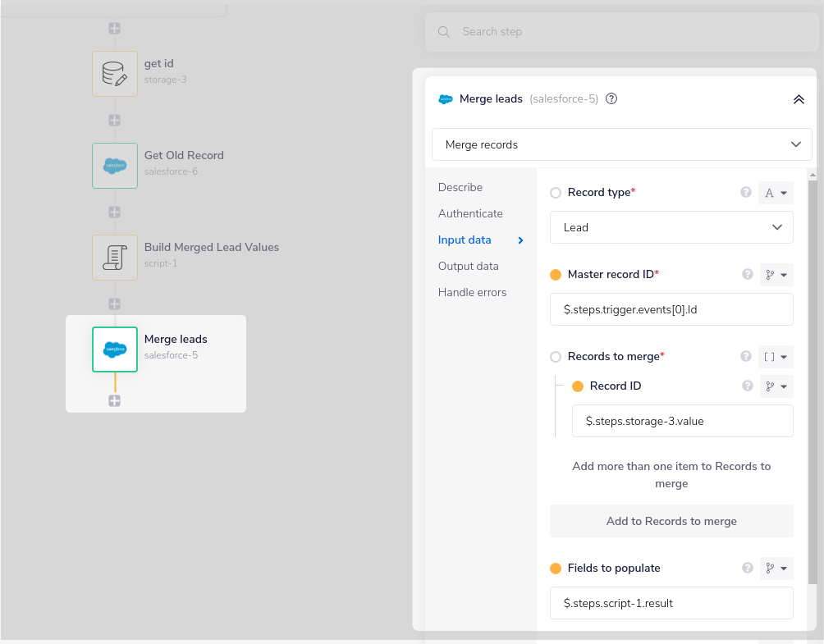Collapse the Merge leads properties panel
Image resolution: width=824 pixels, height=644 pixels.
click(798, 99)
